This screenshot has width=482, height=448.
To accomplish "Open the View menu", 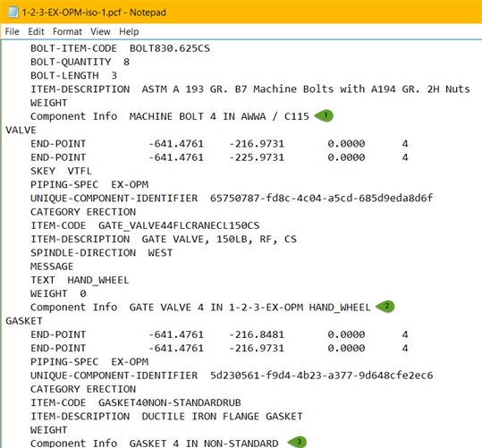I will point(100,31).
